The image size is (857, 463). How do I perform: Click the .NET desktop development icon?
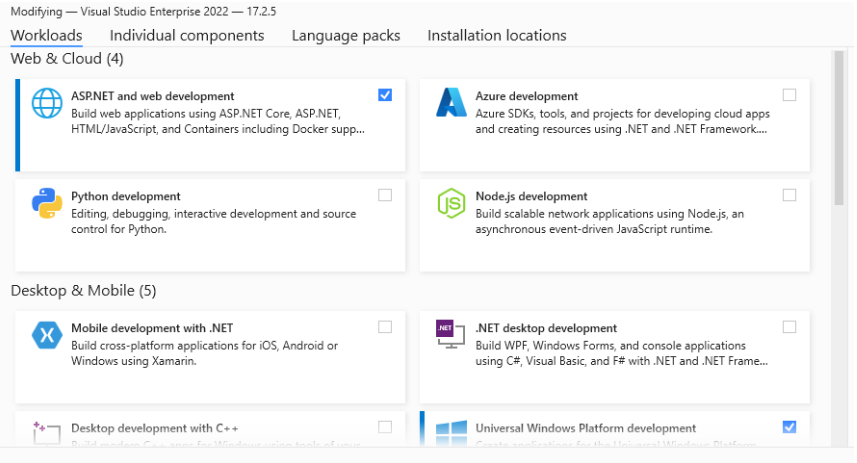[450, 335]
